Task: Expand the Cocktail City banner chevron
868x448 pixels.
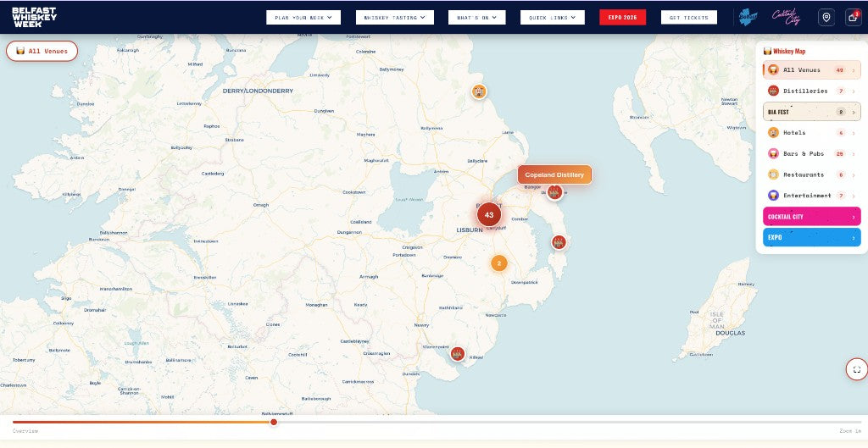Action: click(x=854, y=217)
